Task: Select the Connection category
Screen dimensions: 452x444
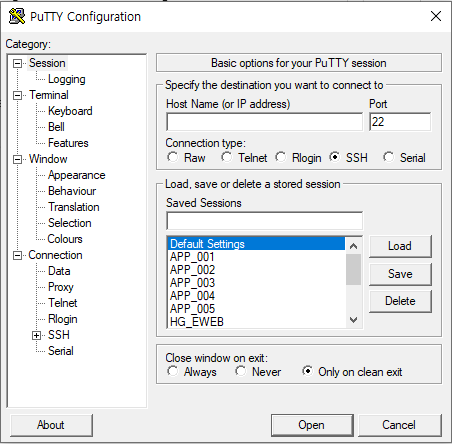Action: click(x=55, y=255)
